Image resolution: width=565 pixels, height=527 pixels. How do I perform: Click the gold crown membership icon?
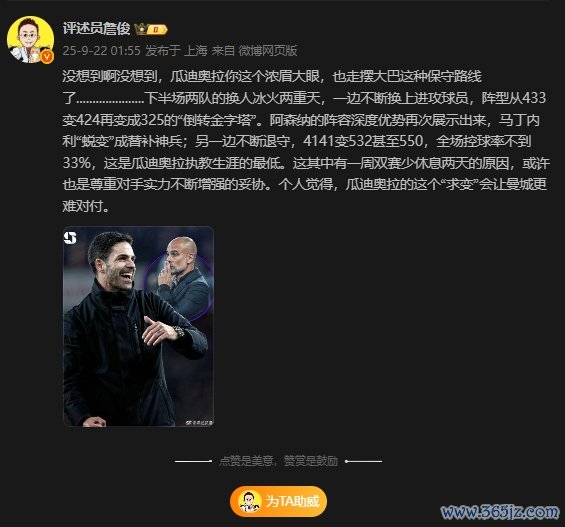[x=141, y=29]
